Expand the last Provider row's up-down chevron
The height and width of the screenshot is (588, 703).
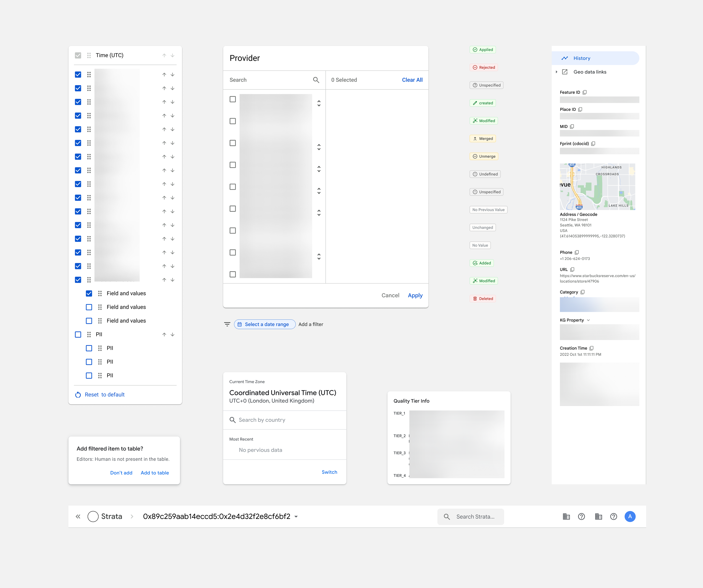[319, 256]
